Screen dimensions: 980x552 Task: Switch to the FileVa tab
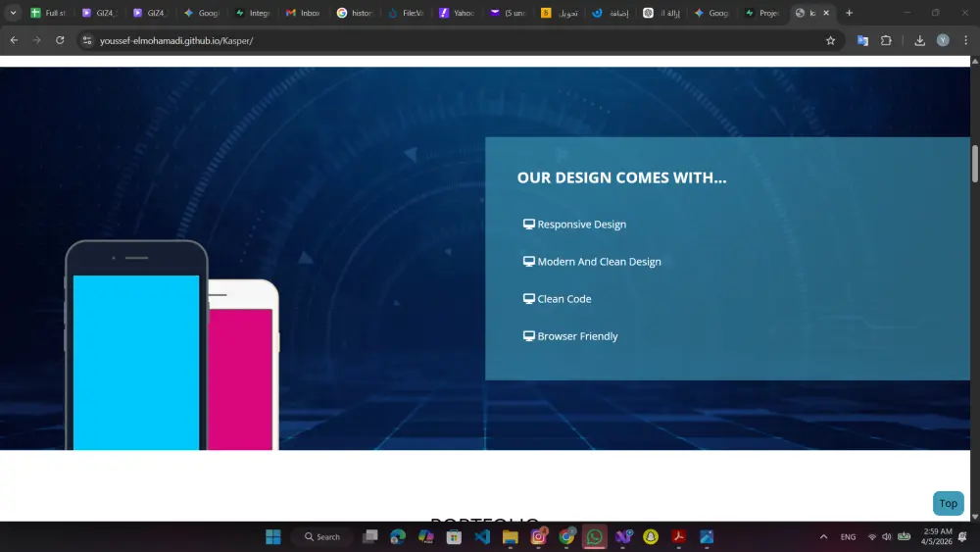[406, 13]
